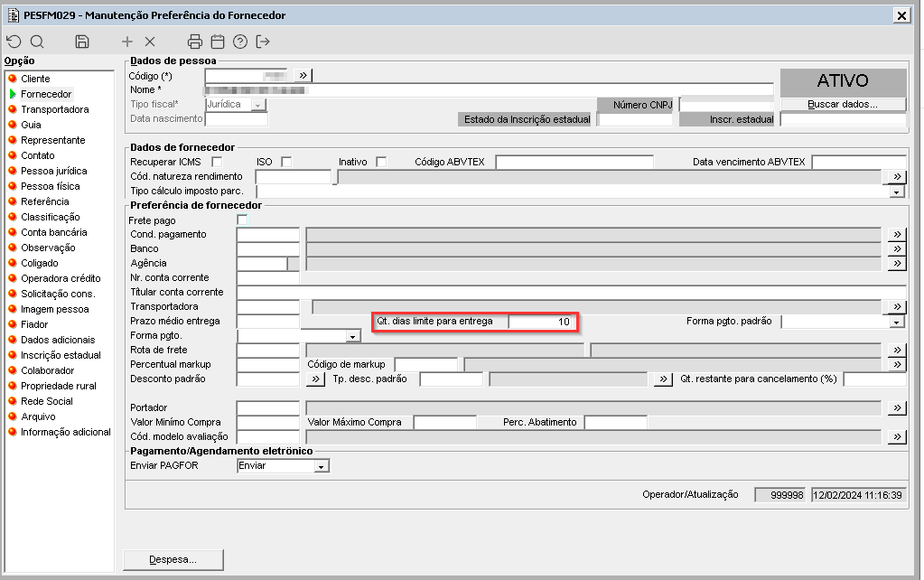Expand Forma pgto. padrão dropdown
The height and width of the screenshot is (580, 924).
click(896, 322)
